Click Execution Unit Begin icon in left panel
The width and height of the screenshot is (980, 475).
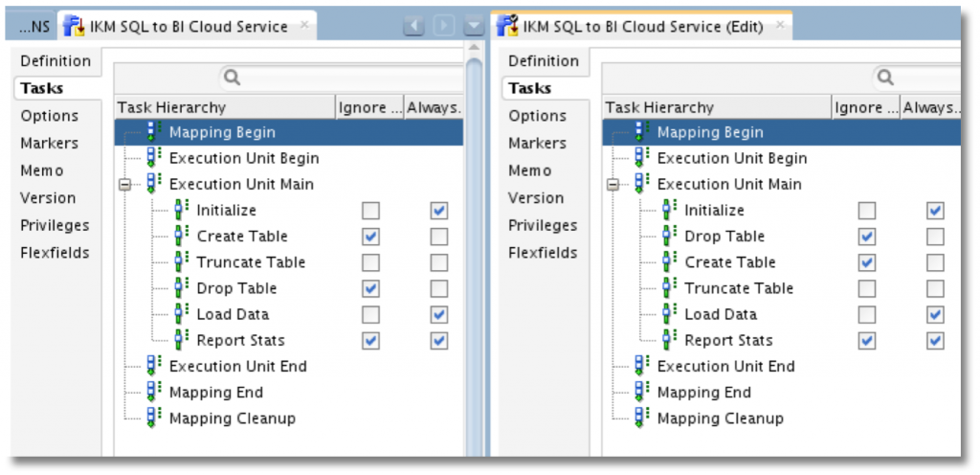153,158
